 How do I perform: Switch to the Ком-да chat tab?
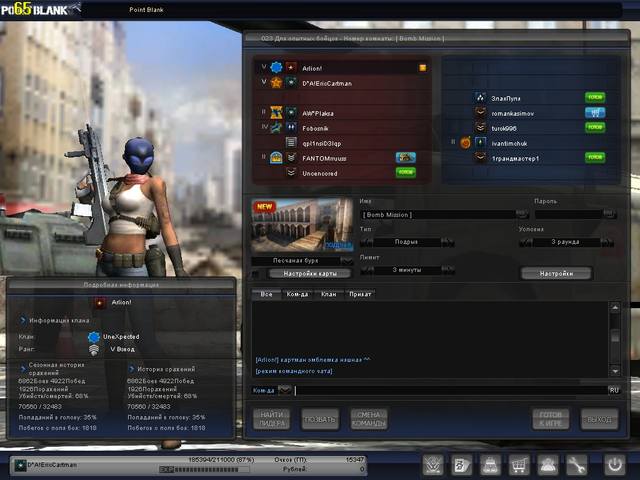point(297,294)
